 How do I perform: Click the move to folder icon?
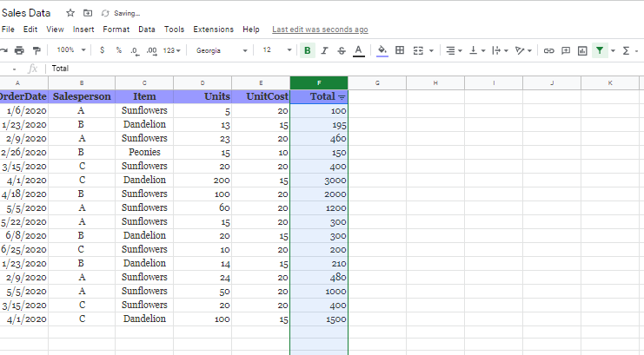[88, 13]
